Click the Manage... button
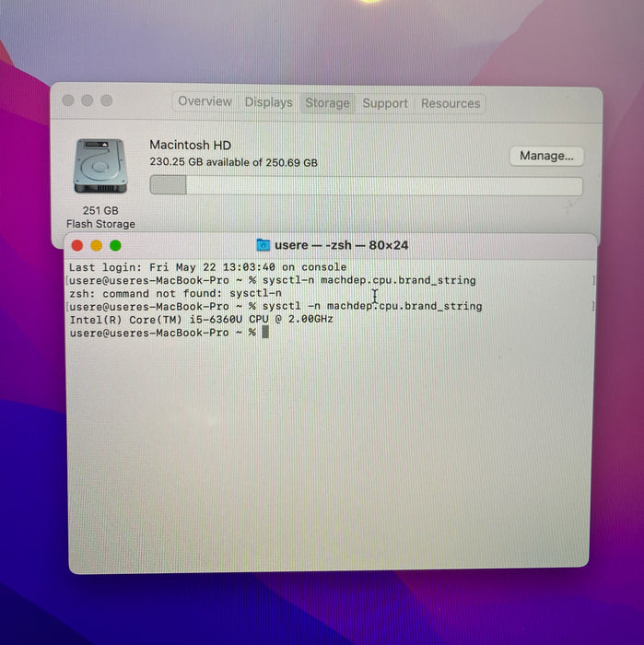Image resolution: width=644 pixels, height=645 pixels. [546, 156]
